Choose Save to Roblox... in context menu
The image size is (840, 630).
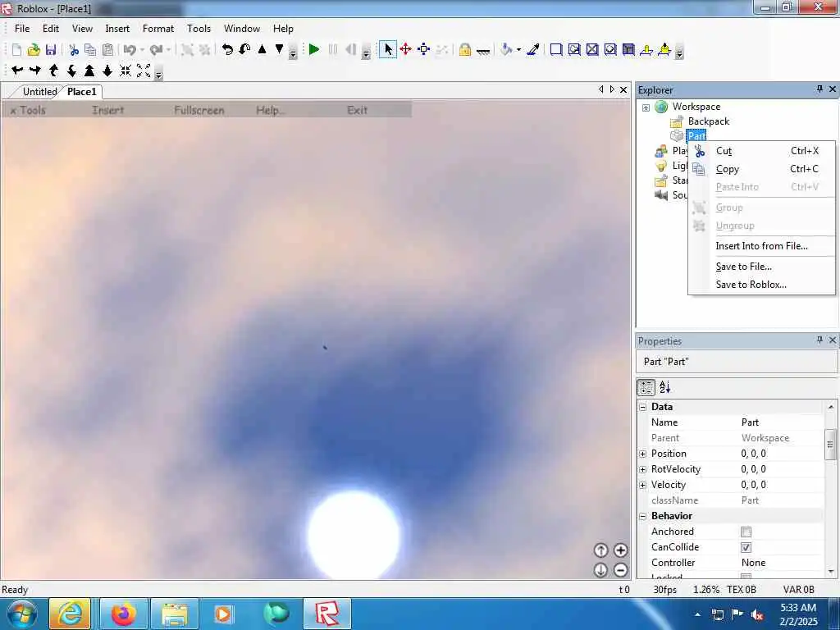(761, 285)
